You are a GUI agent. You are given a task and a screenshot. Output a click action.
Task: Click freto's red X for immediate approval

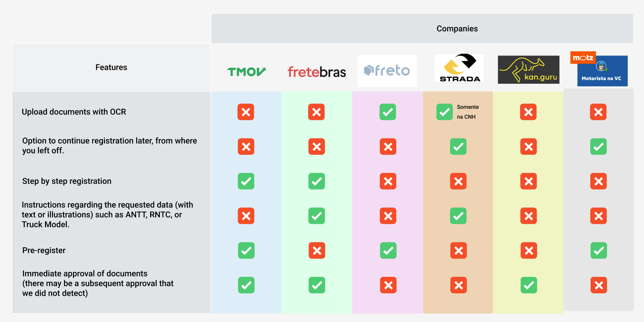388,285
